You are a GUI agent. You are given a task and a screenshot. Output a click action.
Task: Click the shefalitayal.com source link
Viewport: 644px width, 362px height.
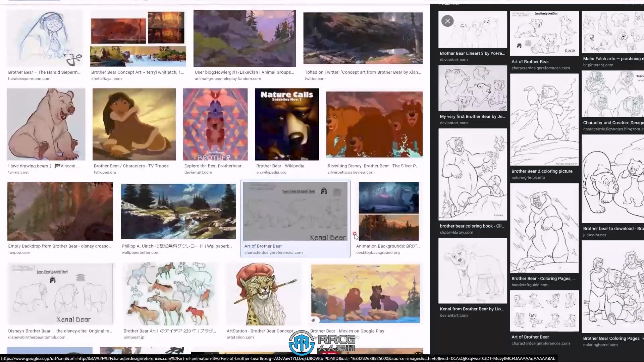[106, 79]
